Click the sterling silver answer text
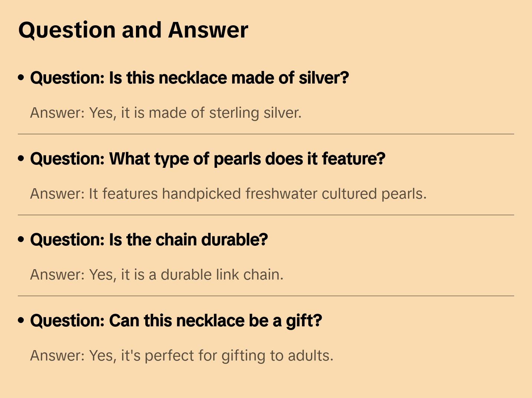This screenshot has width=532, height=398. (166, 113)
